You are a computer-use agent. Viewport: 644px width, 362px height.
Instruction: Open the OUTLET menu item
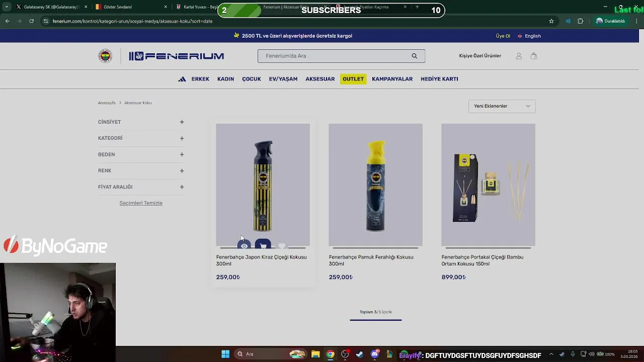[x=353, y=79]
